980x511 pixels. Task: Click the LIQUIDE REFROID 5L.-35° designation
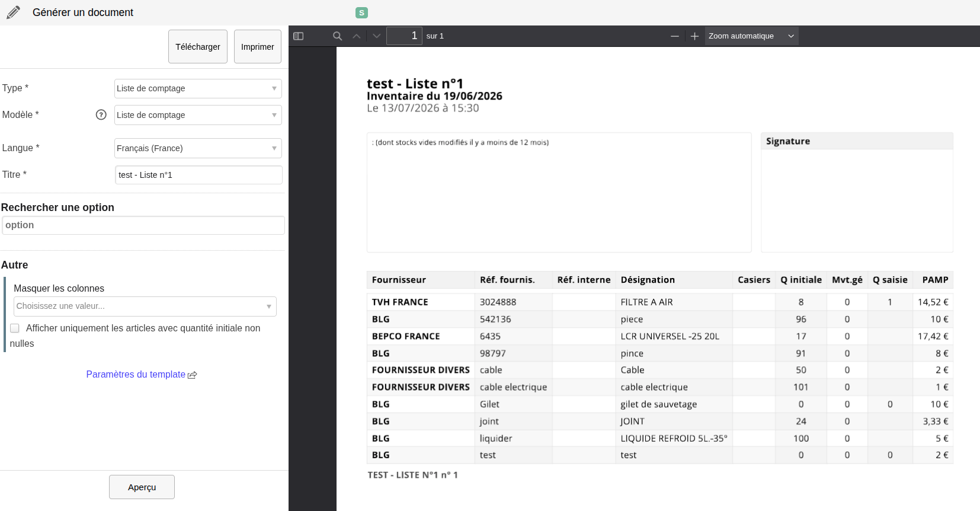[674, 439]
